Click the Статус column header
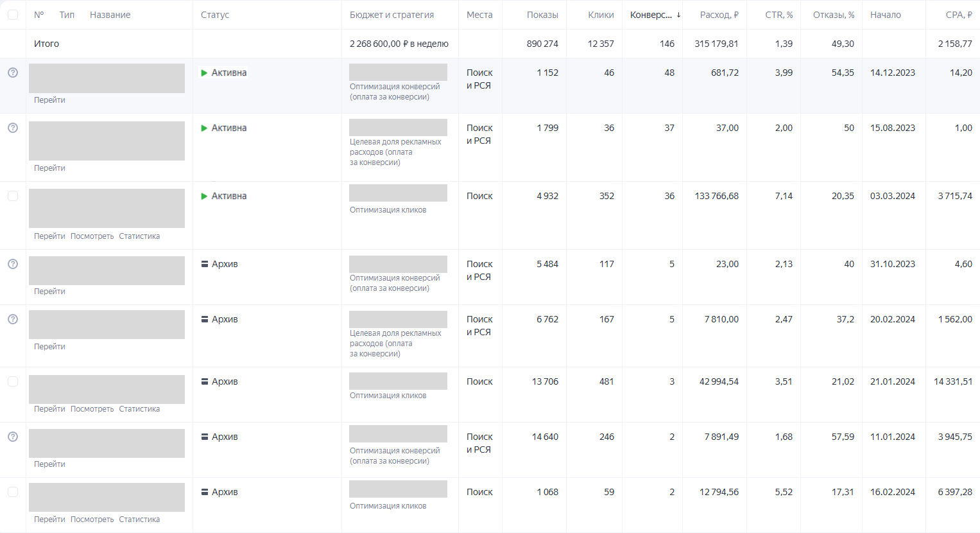 [215, 15]
